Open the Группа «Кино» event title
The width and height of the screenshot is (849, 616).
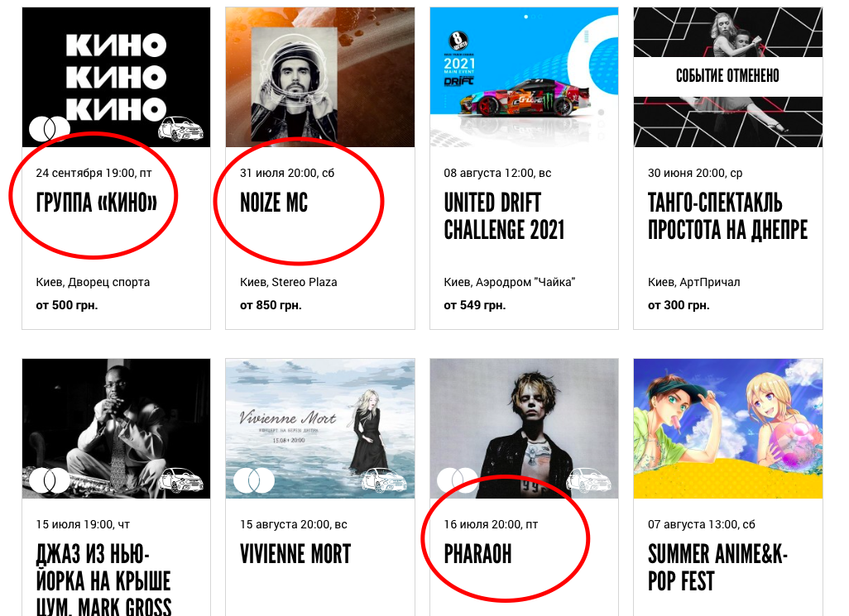pyautogui.click(x=96, y=203)
